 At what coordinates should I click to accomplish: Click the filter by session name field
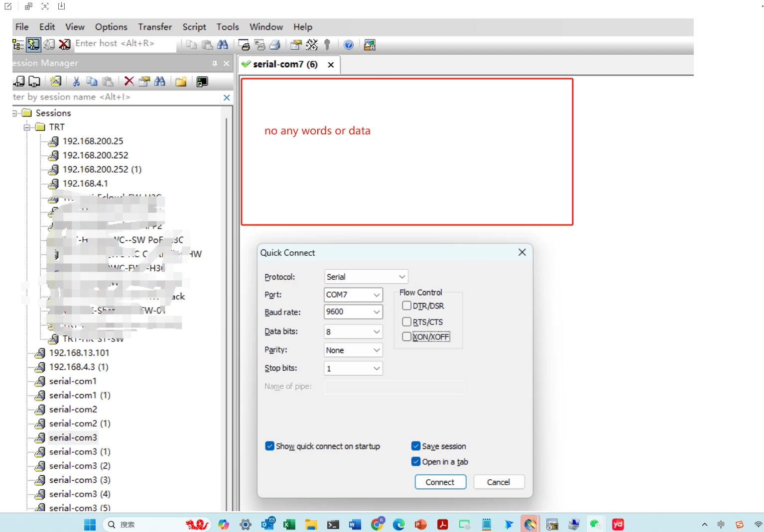pyautogui.click(x=117, y=97)
